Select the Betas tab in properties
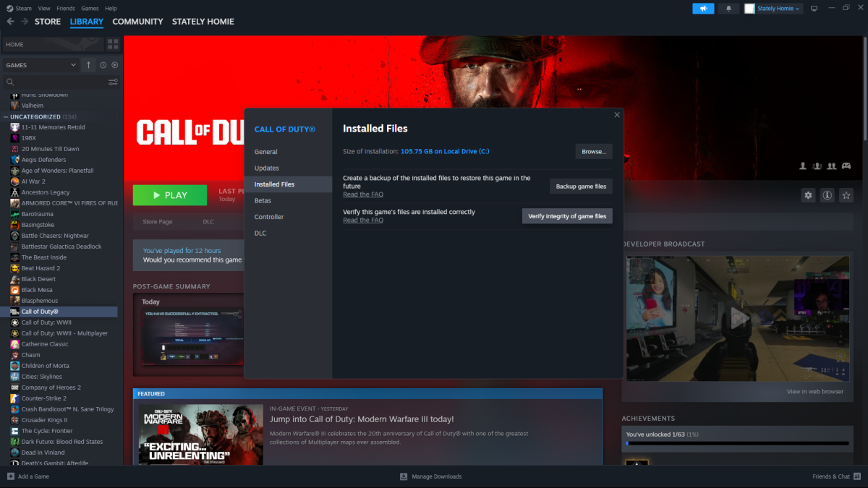Viewport: 868px width, 488px height. tap(263, 200)
